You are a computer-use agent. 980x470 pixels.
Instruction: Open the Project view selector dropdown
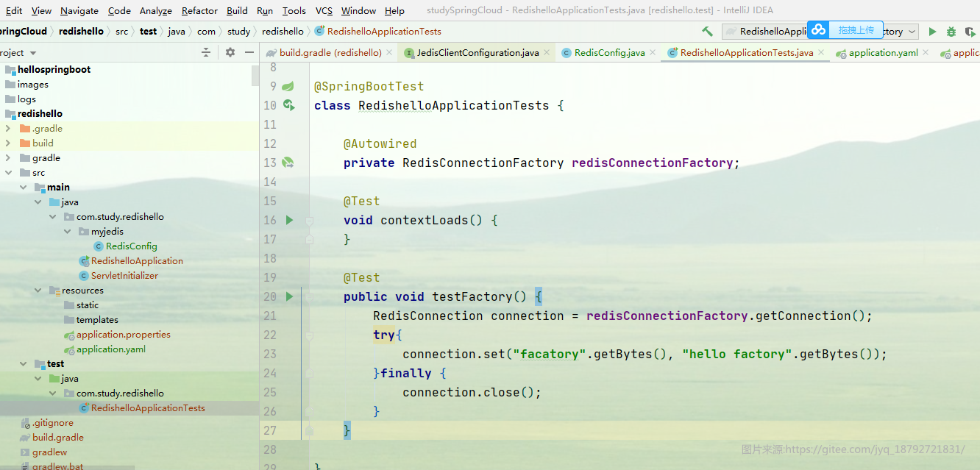coord(33,53)
